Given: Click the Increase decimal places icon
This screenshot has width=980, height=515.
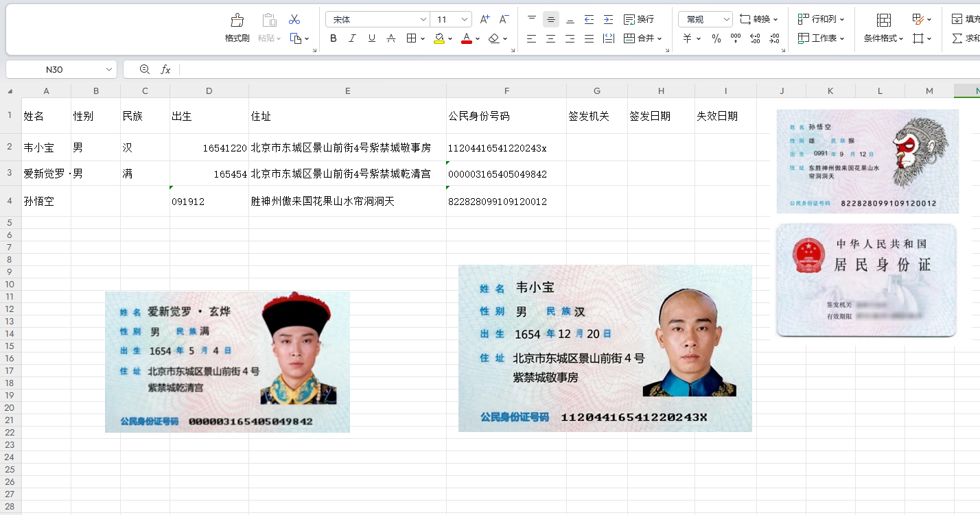Looking at the screenshot, I should pyautogui.click(x=755, y=38).
